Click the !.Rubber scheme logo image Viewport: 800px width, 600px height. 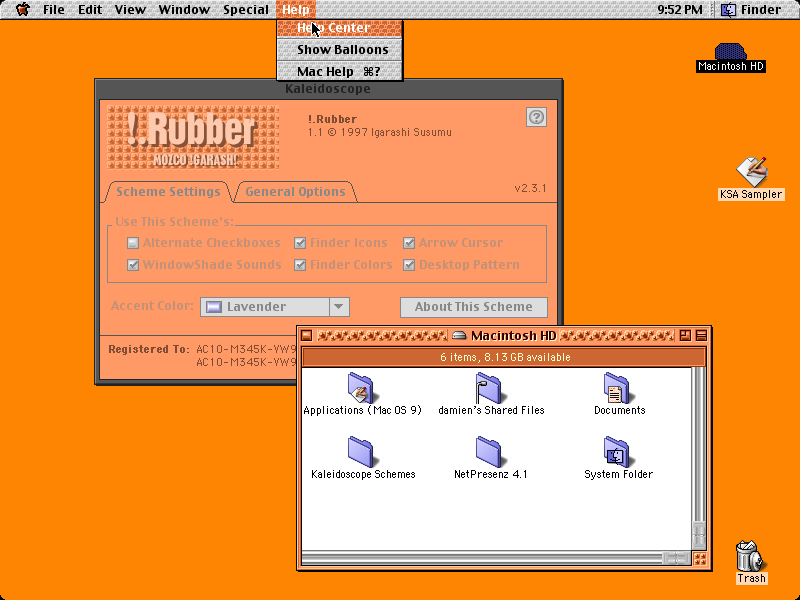click(193, 137)
